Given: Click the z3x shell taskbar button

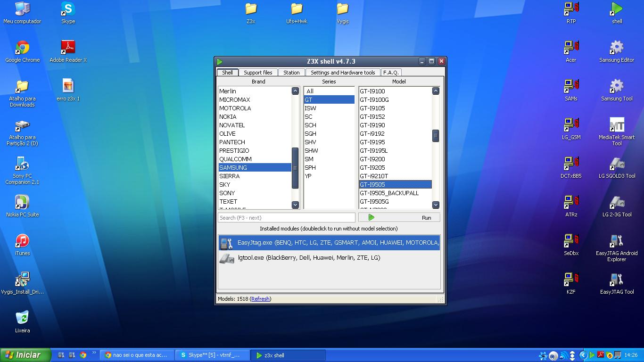Looking at the screenshot, I should click(x=288, y=355).
